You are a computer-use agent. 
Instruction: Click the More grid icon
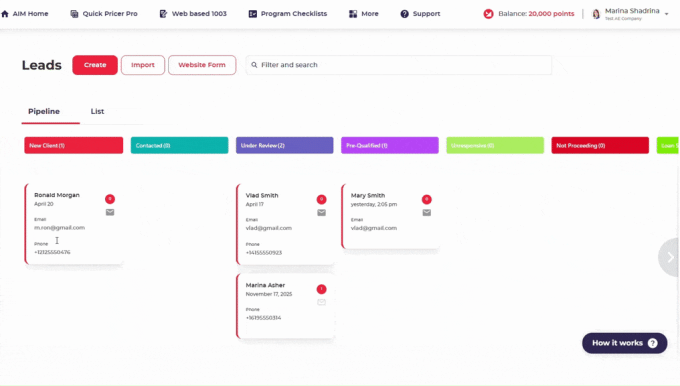353,14
